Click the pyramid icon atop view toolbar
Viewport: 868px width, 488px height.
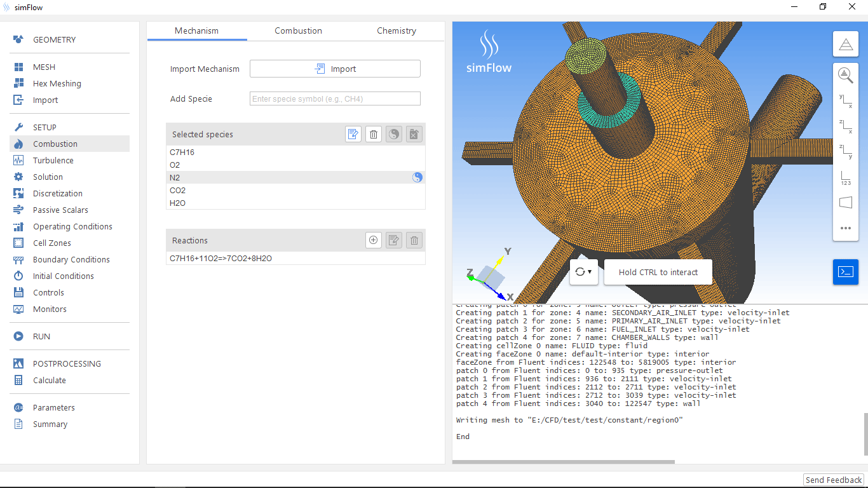[x=845, y=44]
